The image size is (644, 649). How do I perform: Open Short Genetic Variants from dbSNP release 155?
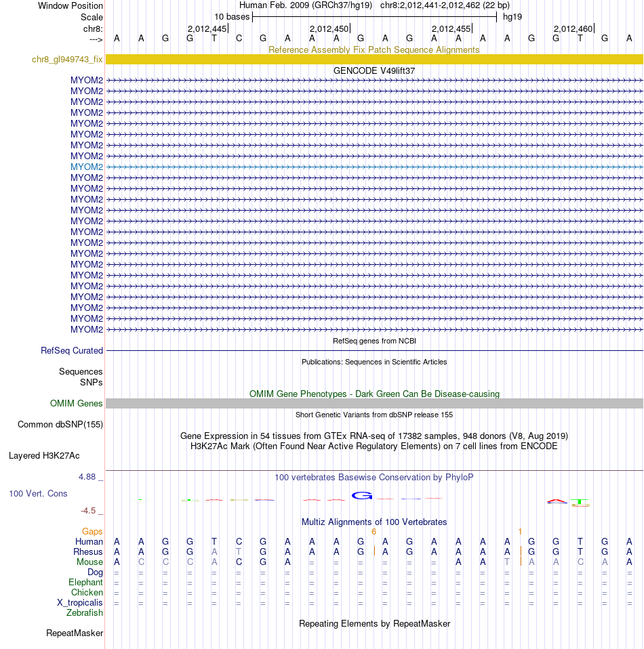374,415
